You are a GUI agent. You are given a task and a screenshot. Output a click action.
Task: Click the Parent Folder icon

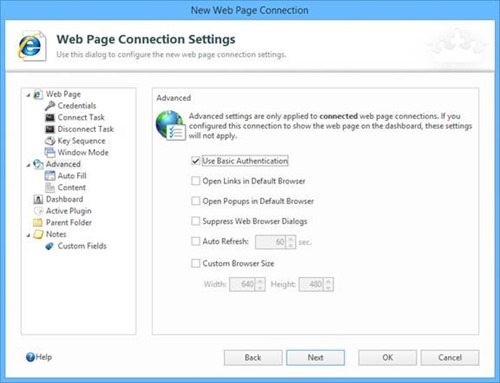38,223
